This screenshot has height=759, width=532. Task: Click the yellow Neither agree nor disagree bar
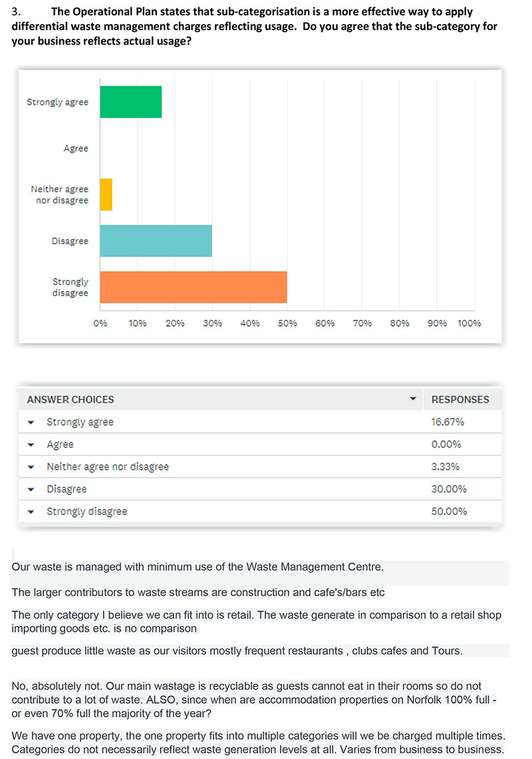coord(106,195)
